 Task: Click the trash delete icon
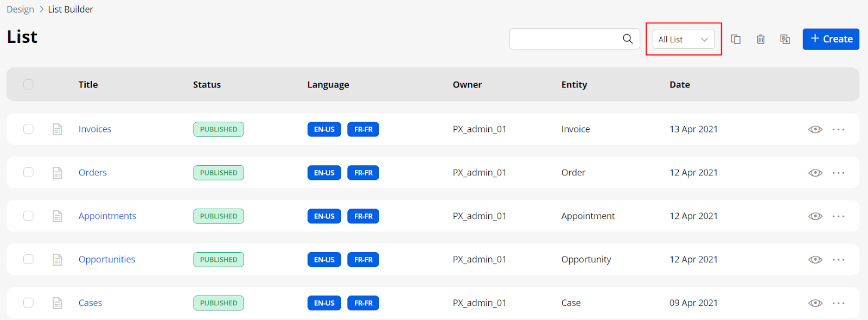click(x=761, y=39)
